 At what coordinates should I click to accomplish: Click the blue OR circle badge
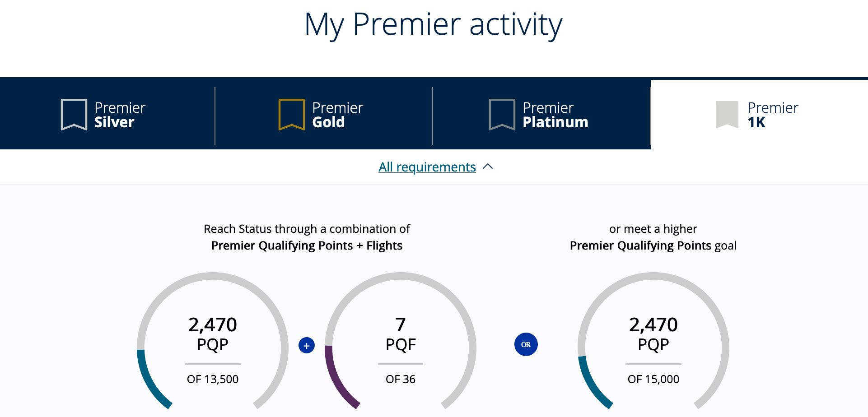pyautogui.click(x=526, y=344)
